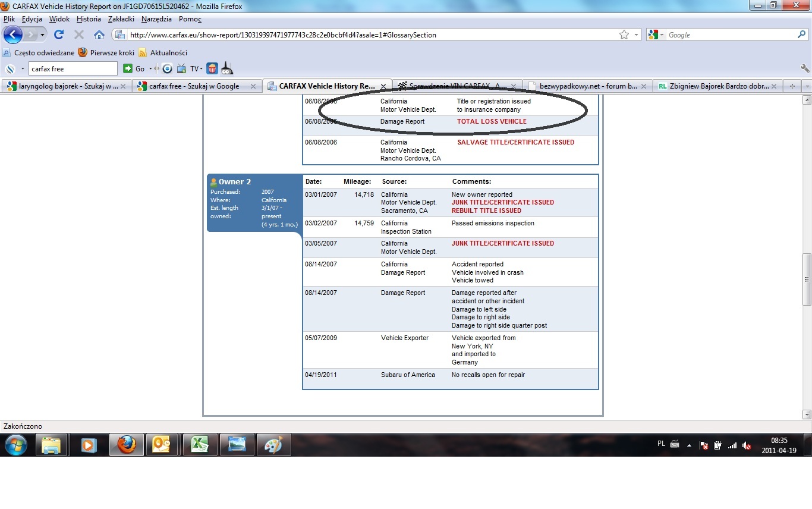
Task: Click the PL language indicator in the tray
Action: [662, 444]
